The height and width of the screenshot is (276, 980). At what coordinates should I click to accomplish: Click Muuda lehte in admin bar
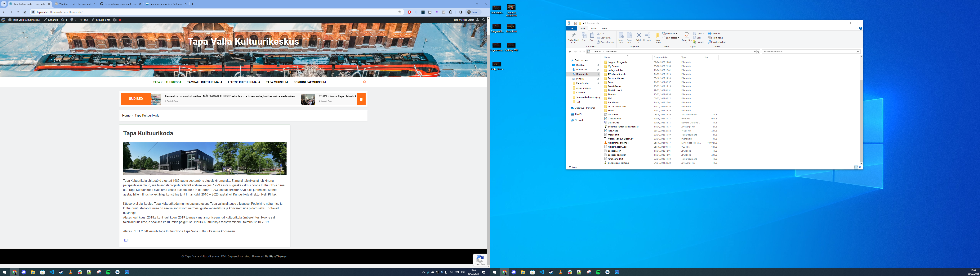[x=101, y=20]
